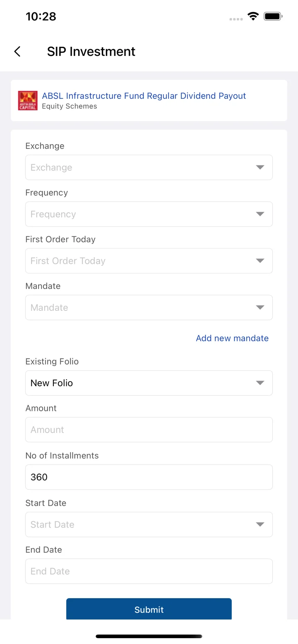The image size is (298, 644).
Task: Open ABSL Infrastructure Fund Regular Dividend Payout
Action: pos(144,96)
